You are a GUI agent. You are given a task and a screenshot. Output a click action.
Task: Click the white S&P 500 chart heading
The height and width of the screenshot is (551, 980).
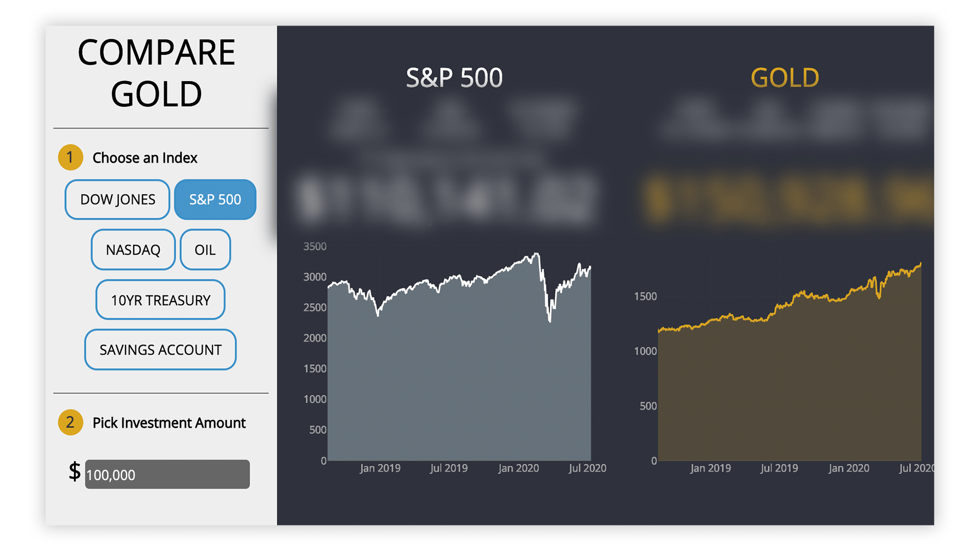click(454, 78)
